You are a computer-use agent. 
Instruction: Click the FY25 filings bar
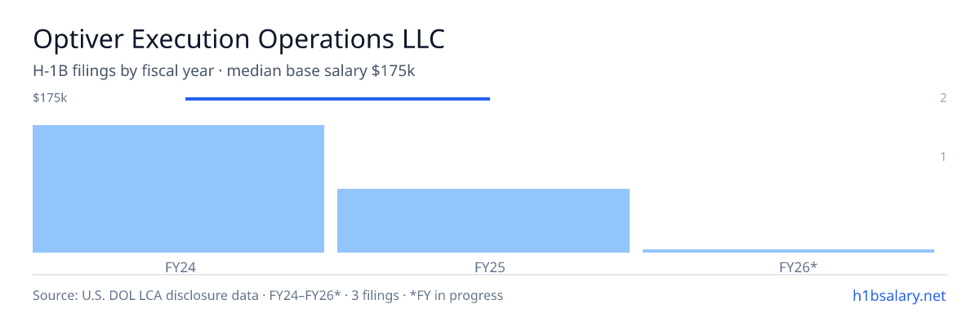(x=483, y=221)
